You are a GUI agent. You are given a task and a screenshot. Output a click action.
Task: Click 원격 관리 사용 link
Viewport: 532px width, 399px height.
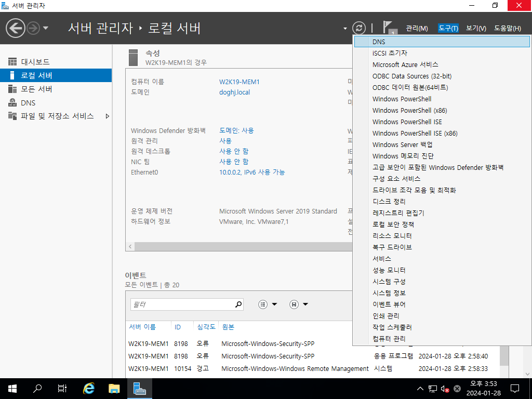coord(225,141)
